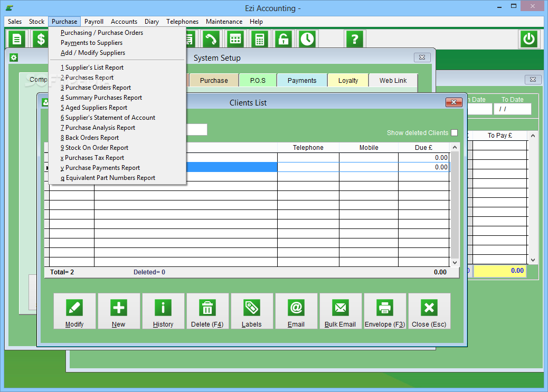
Task: Open the Diary menu
Action: point(152,22)
